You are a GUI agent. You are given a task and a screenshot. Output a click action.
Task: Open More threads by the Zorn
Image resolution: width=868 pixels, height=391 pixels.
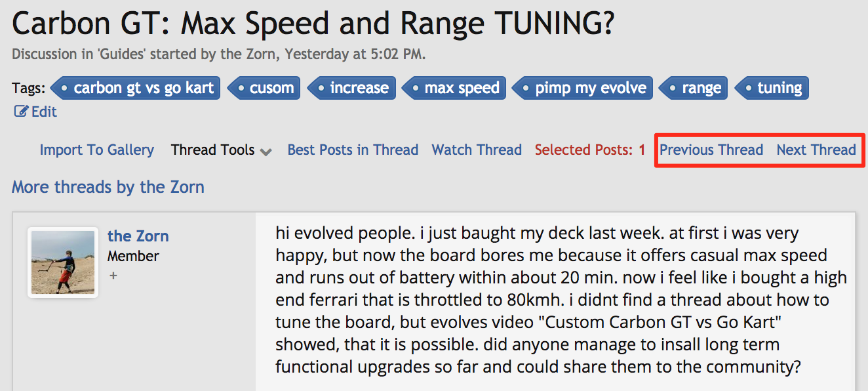(108, 188)
